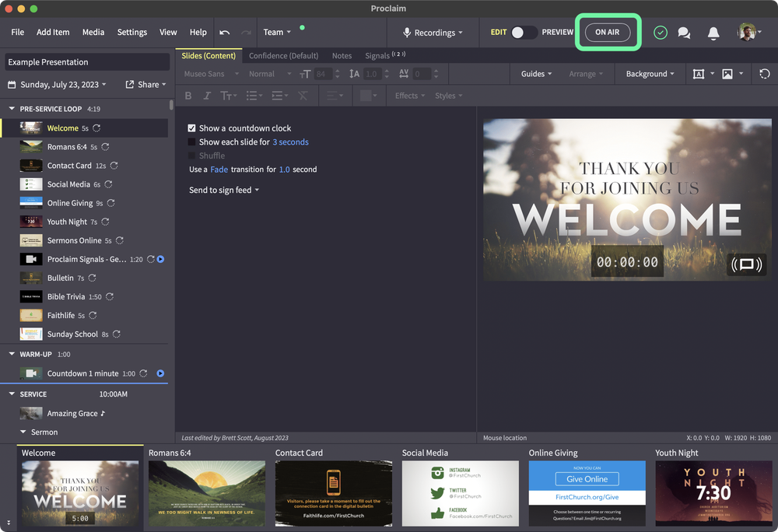Click the green sync checkmark icon
The height and width of the screenshot is (532, 778).
point(660,33)
